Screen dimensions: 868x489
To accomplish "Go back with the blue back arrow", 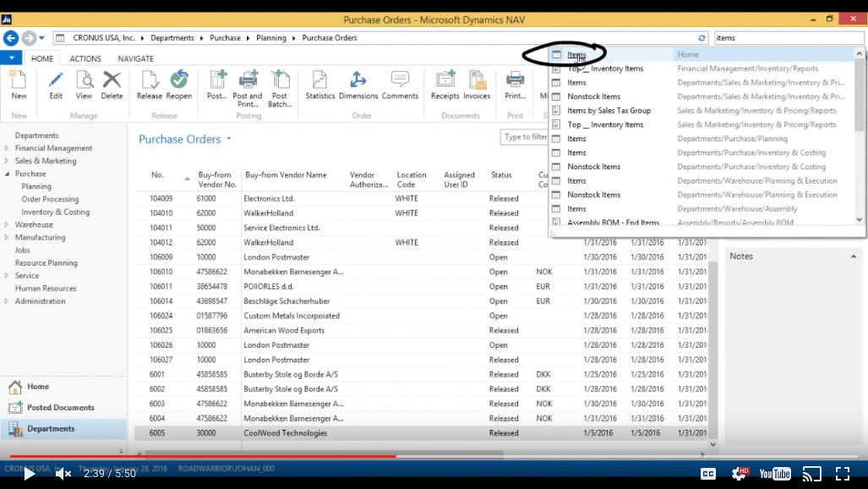I will pos(10,38).
